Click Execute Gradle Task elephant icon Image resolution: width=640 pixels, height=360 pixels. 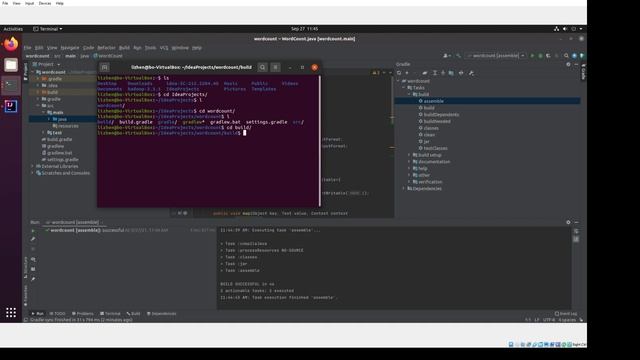[425, 73]
